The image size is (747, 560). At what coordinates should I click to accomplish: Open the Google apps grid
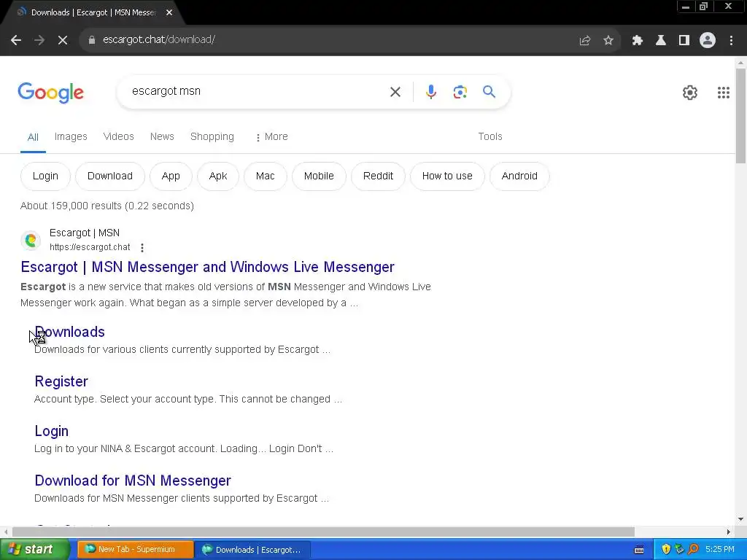pyautogui.click(x=723, y=93)
